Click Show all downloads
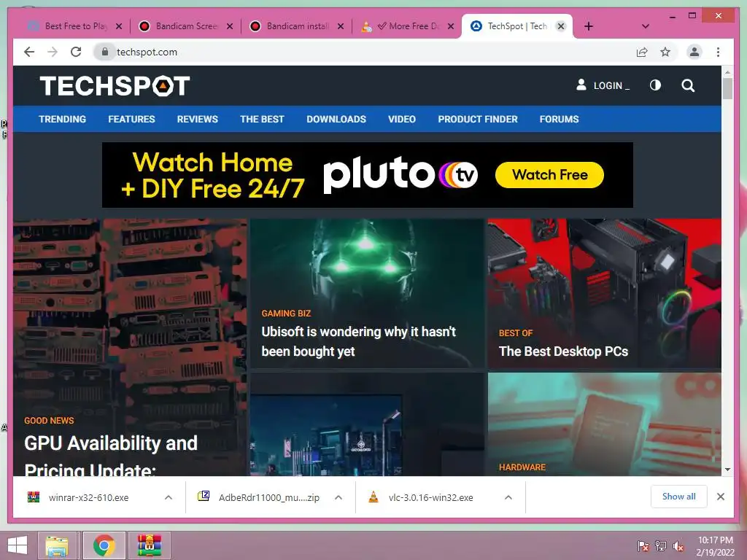This screenshot has height=560, width=747. click(679, 497)
